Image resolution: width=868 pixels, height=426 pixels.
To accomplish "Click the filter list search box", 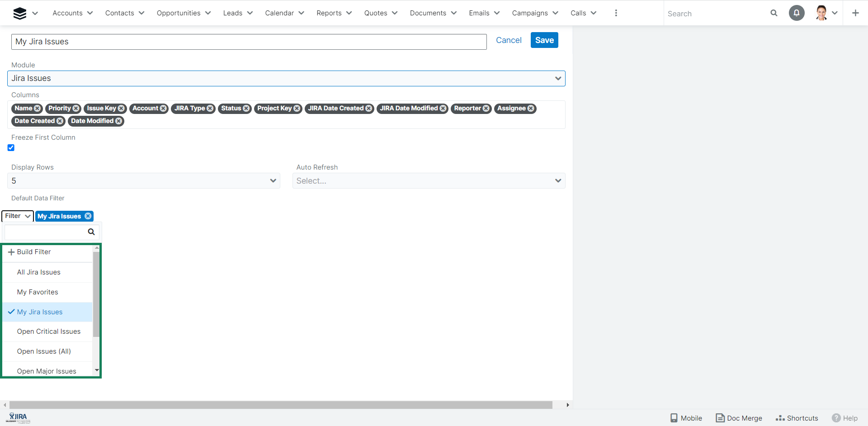I will tap(52, 232).
